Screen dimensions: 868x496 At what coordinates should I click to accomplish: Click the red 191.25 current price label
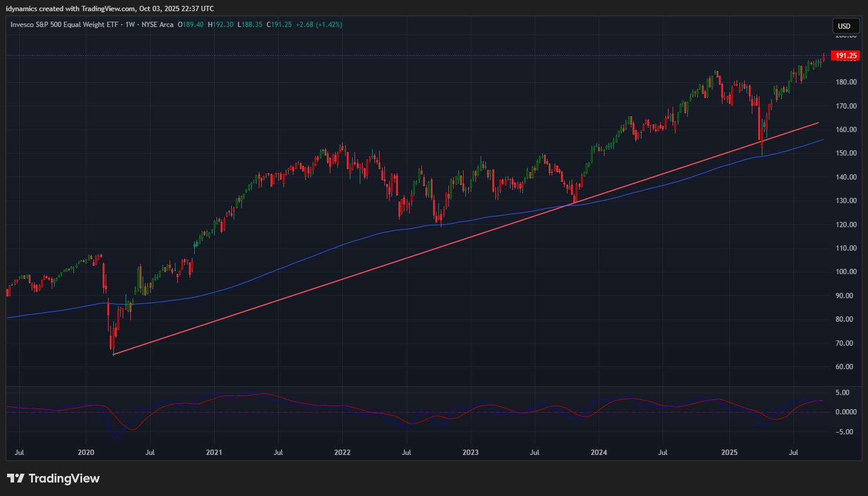tap(846, 56)
